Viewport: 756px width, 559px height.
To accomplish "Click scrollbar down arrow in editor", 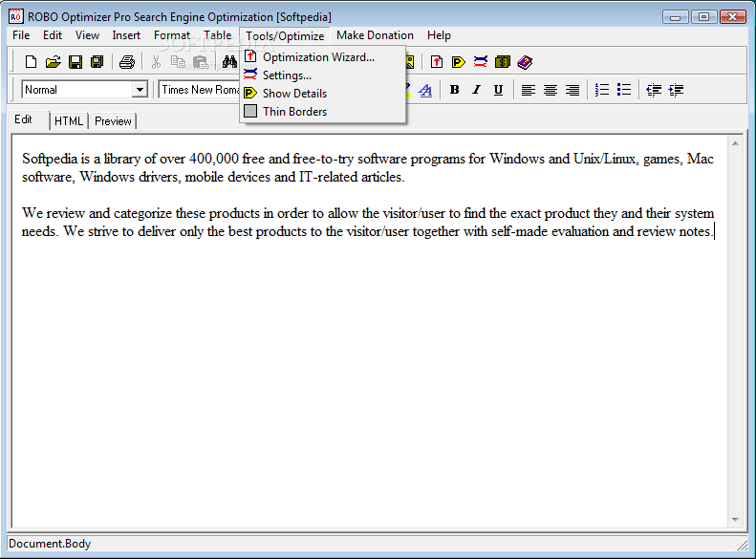I will click(x=735, y=520).
